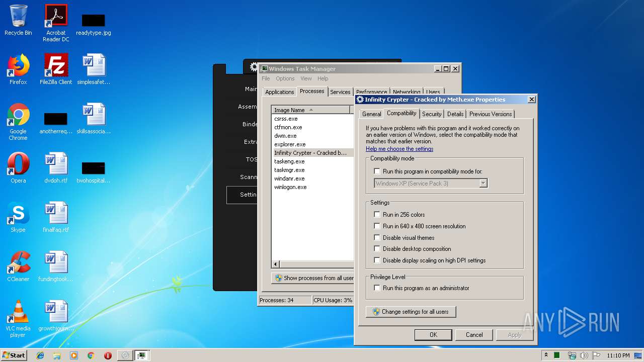
Task: Check Run in 256 colors option
Action: click(377, 215)
